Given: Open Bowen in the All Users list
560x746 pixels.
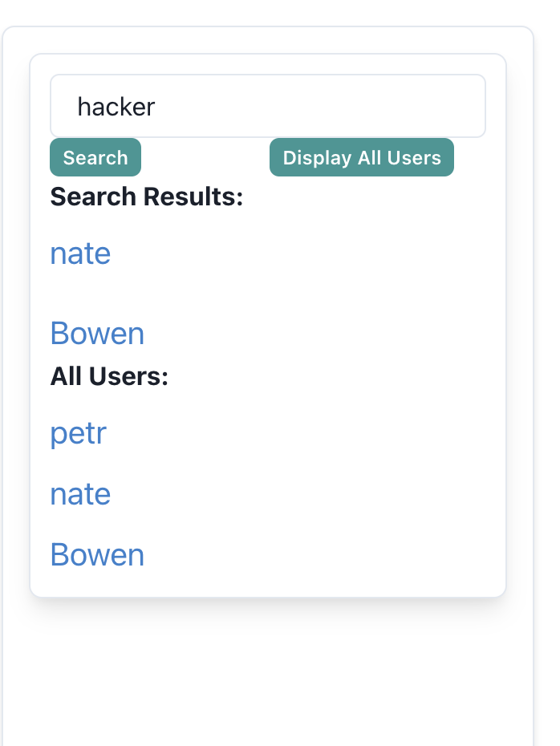Looking at the screenshot, I should point(97,555).
